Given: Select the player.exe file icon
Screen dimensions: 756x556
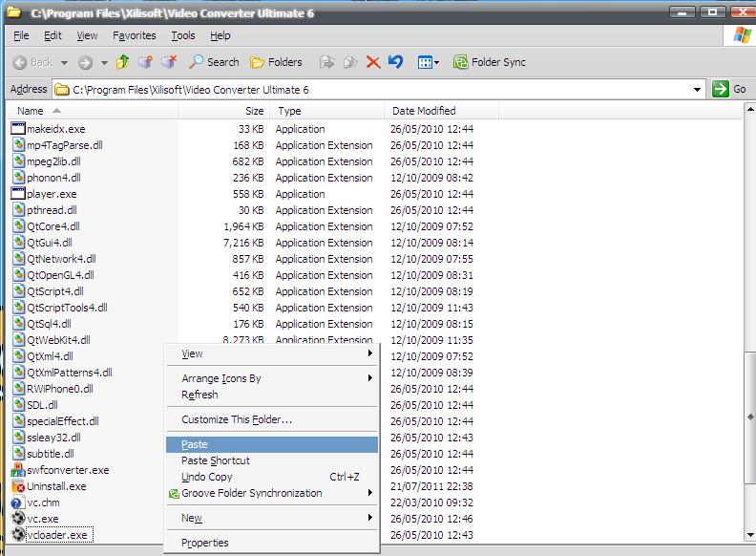Looking at the screenshot, I should click(18, 194).
